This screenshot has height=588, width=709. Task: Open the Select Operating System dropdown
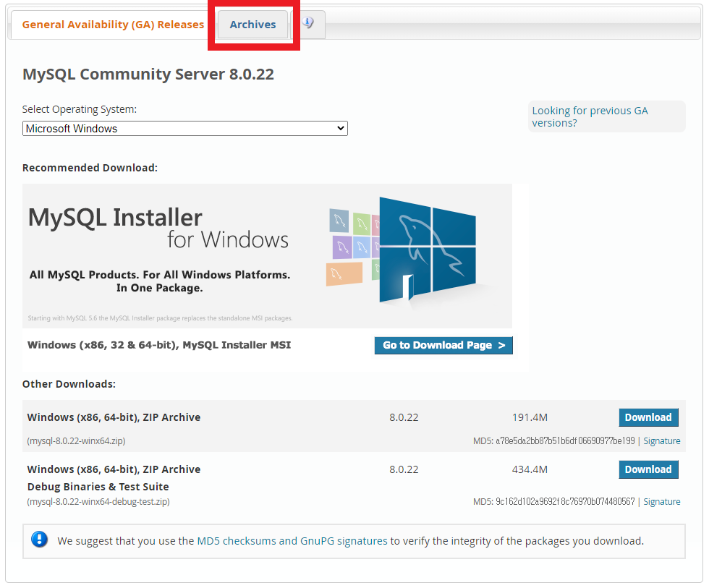click(185, 128)
